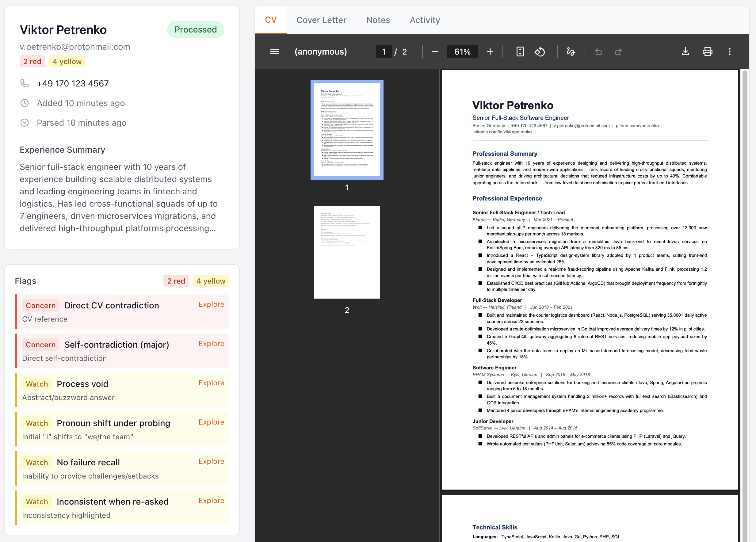This screenshot has height=542, width=756.
Task: Print the CV document
Action: 707,52
